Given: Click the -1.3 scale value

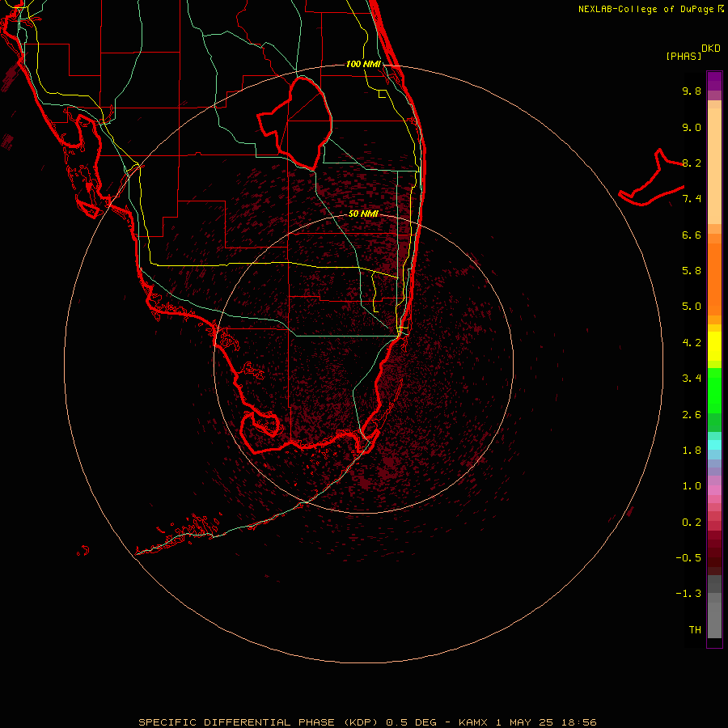Looking at the screenshot, I should click(x=688, y=594).
